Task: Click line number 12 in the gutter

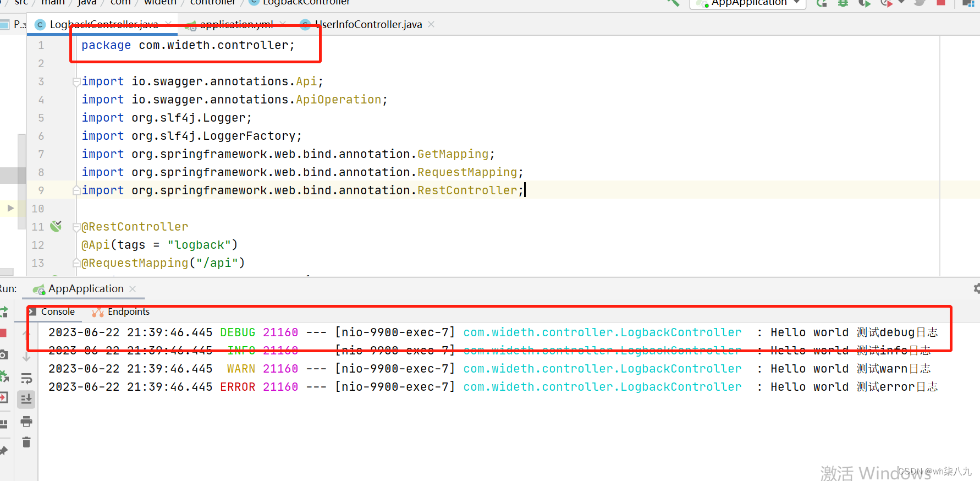Action: [x=37, y=245]
